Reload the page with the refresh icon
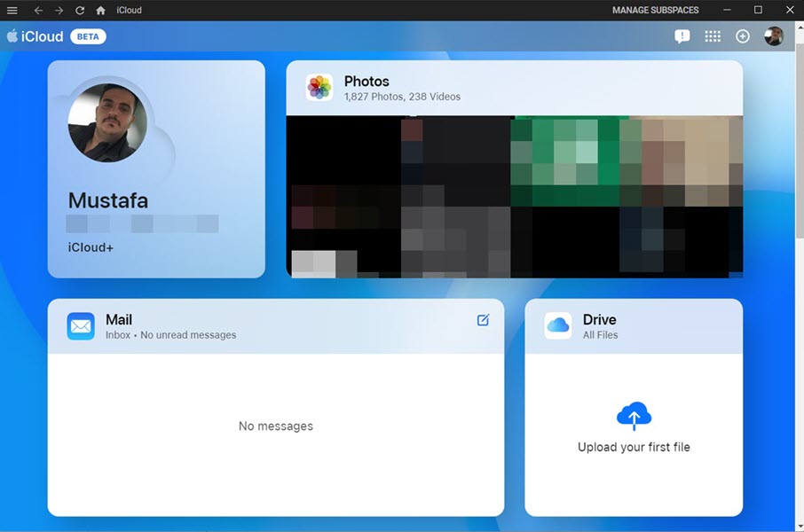Viewport: 804px width, 532px height. point(79,10)
